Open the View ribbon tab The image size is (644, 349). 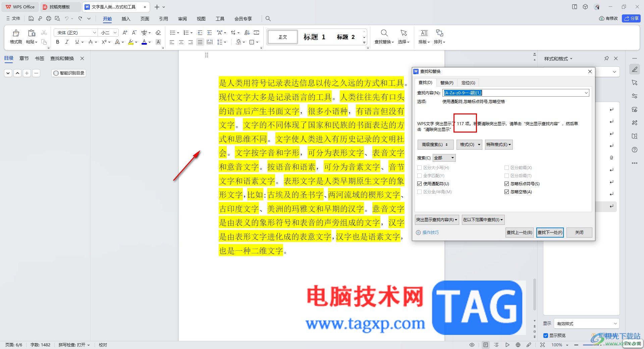[x=201, y=19]
